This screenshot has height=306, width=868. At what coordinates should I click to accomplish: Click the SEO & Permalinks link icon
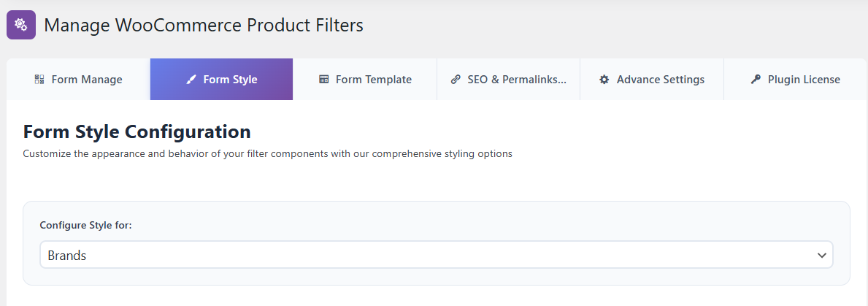click(456, 80)
